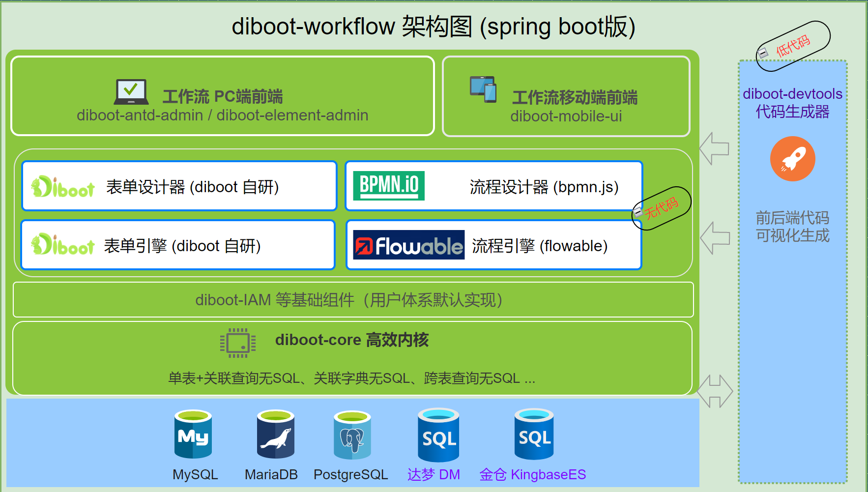Click the 达梦 DM text label
Image resolution: width=868 pixels, height=492 pixels.
pos(434,474)
